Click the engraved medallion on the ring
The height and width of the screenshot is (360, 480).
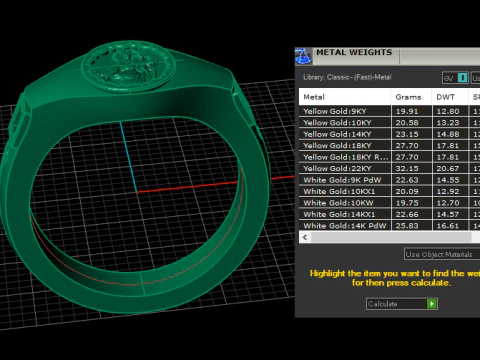pyautogui.click(x=128, y=66)
